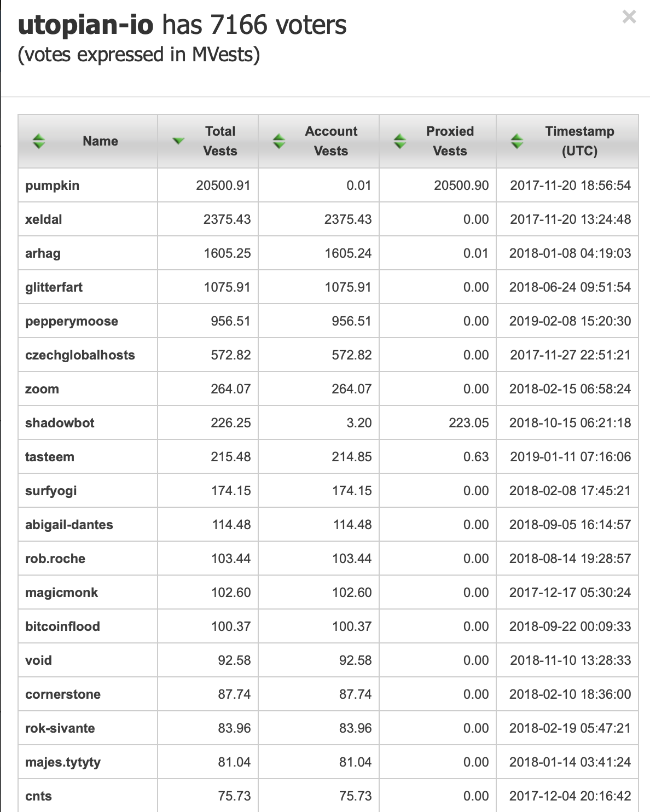
Task: Click the Total Vests descending sort arrow
Action: coord(178,141)
